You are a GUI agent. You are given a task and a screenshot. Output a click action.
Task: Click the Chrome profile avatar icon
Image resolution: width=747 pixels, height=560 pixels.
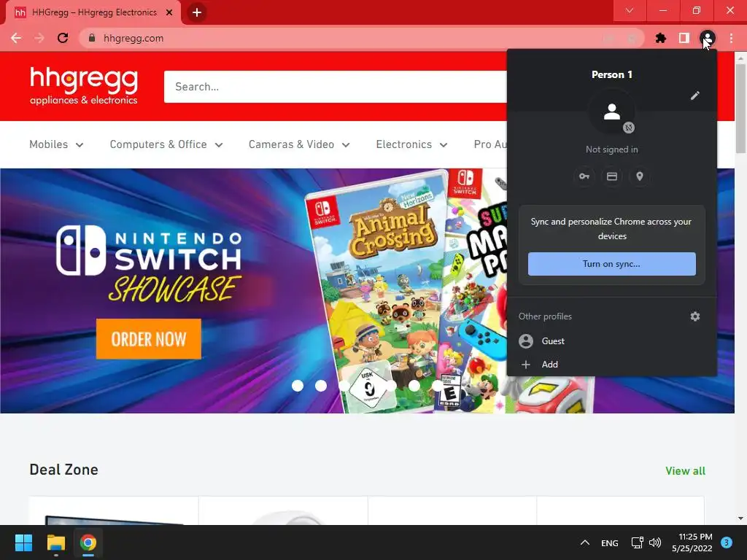708,38
